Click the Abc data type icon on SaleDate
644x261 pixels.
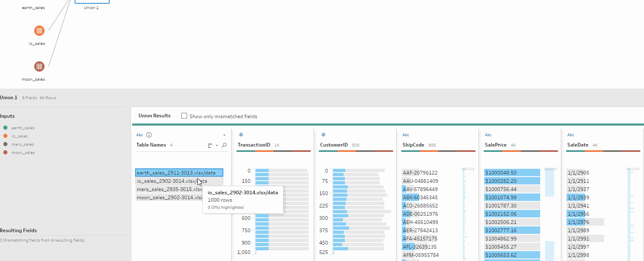pos(570,135)
